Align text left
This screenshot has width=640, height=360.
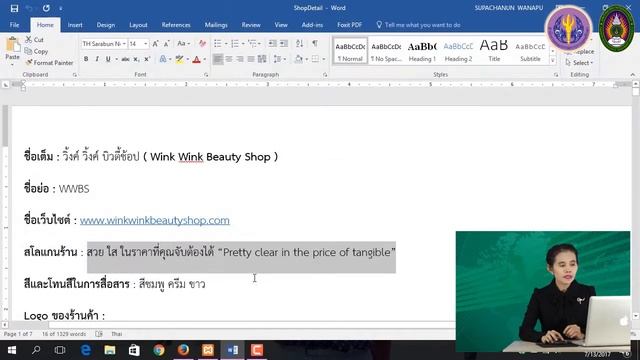218,60
